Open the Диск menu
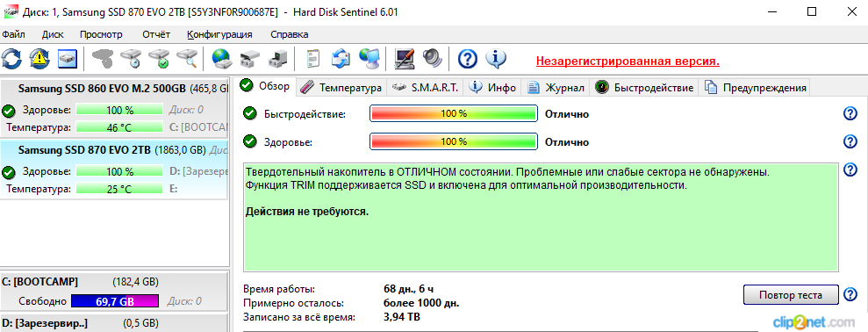Image resolution: width=868 pixels, height=332 pixels. (53, 34)
